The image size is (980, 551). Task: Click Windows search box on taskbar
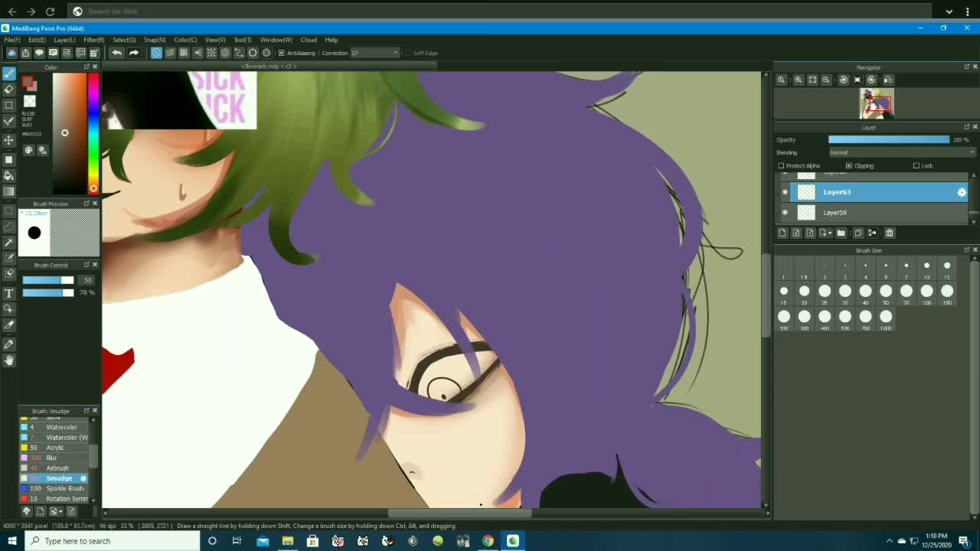[x=113, y=541]
